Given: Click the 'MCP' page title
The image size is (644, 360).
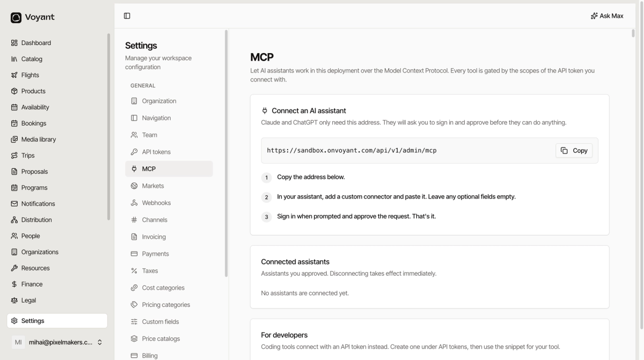Looking at the screenshot, I should click(x=262, y=57).
